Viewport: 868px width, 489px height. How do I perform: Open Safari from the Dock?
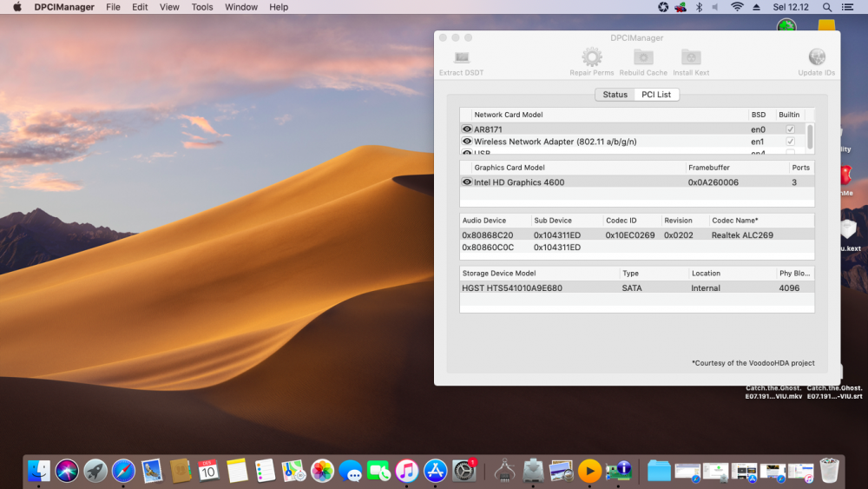click(x=123, y=472)
